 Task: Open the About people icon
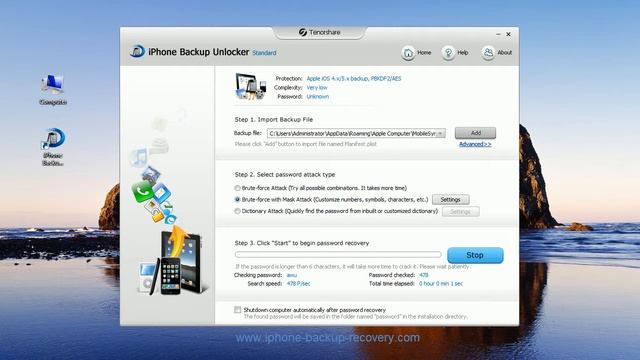coord(488,53)
